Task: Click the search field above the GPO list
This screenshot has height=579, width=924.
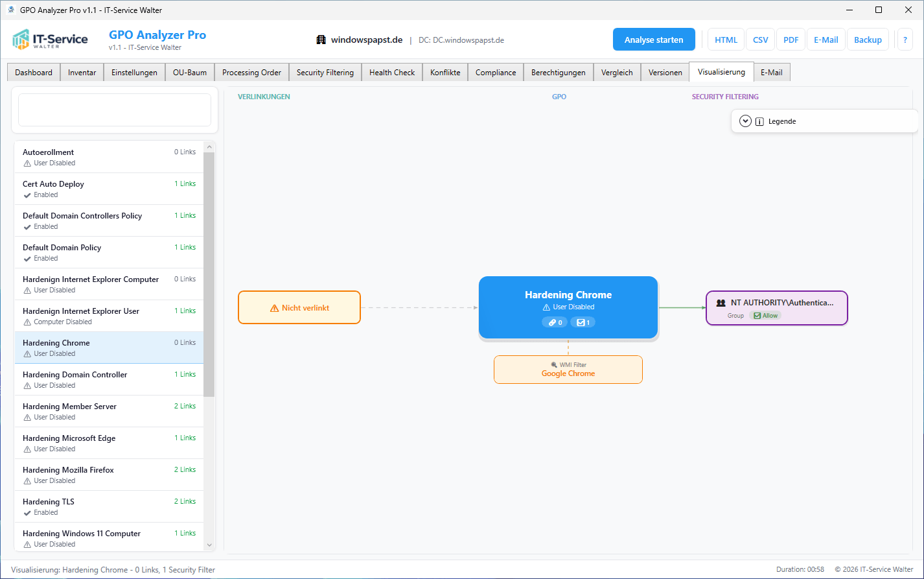Action: pos(115,110)
